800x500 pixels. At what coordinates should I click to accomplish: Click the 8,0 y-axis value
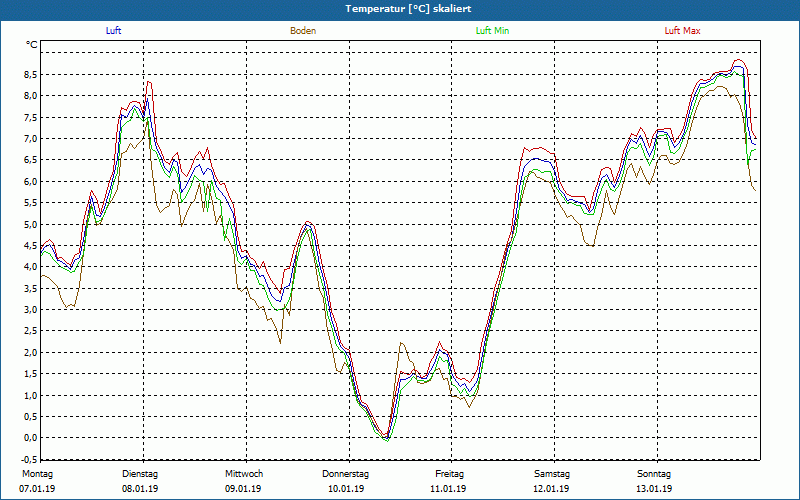click(x=30, y=96)
